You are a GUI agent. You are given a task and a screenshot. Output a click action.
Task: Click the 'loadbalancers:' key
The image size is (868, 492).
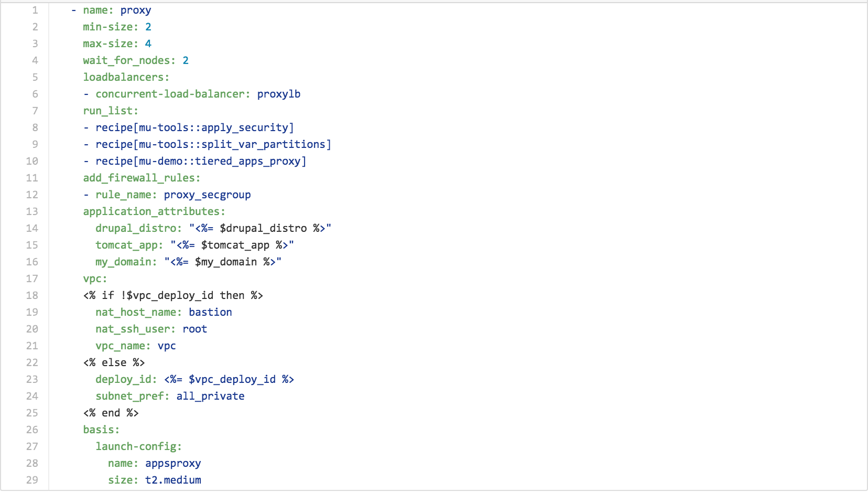pos(126,77)
